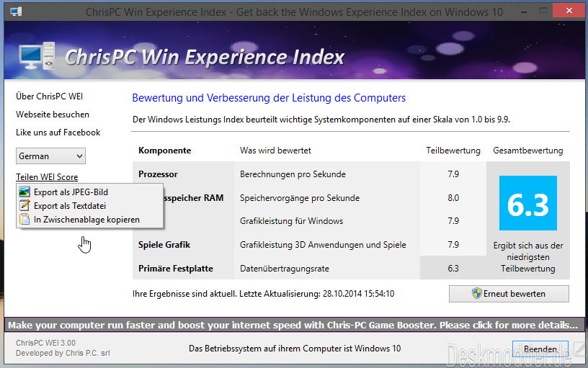Open Über ChrisPC WEI link
Screen dimensions: 588x368
click(50, 97)
